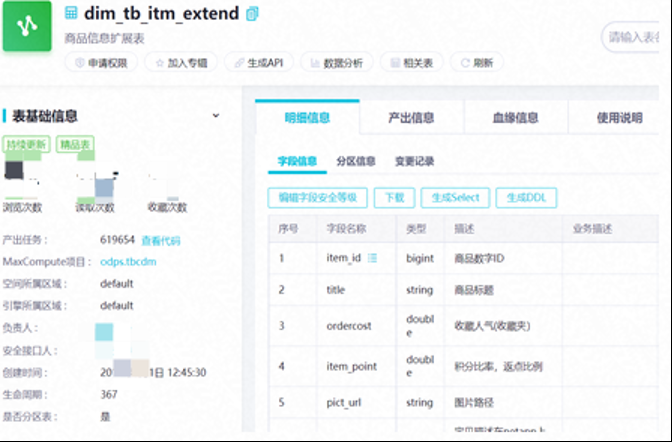Open 数据分析
This screenshot has width=672, height=442.
337,63
